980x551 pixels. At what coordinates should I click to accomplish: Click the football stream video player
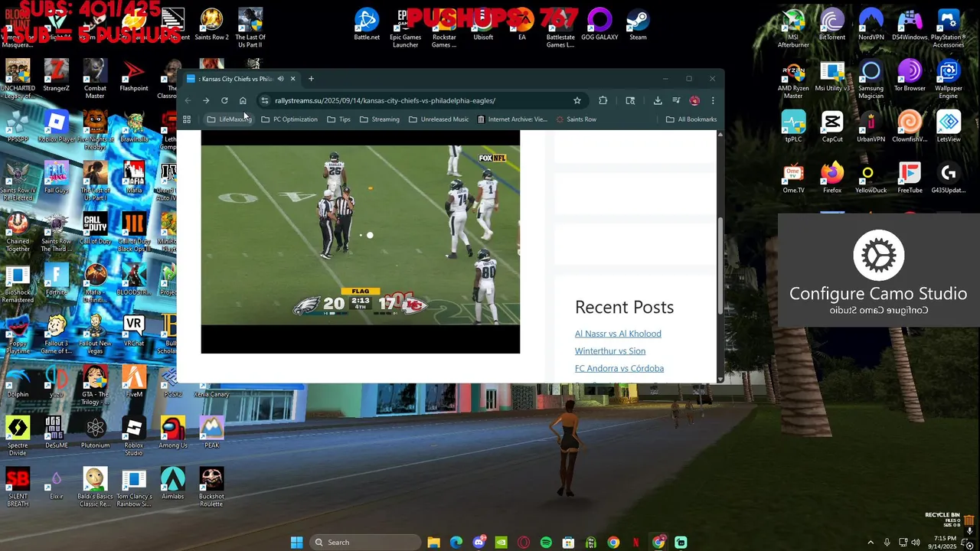[x=360, y=242]
